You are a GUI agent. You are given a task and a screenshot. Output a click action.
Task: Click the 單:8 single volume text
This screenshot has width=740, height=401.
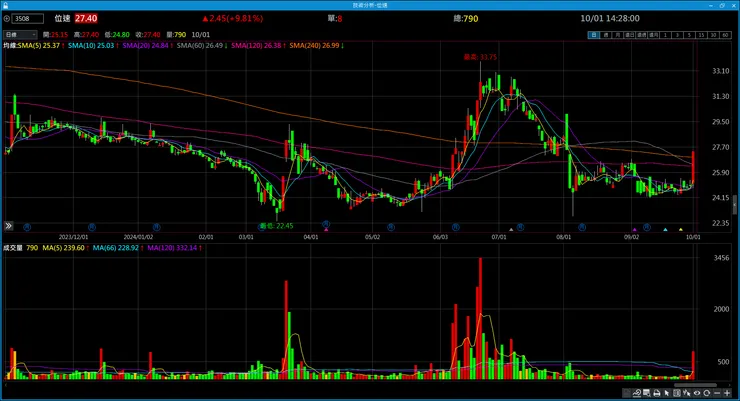pyautogui.click(x=335, y=19)
